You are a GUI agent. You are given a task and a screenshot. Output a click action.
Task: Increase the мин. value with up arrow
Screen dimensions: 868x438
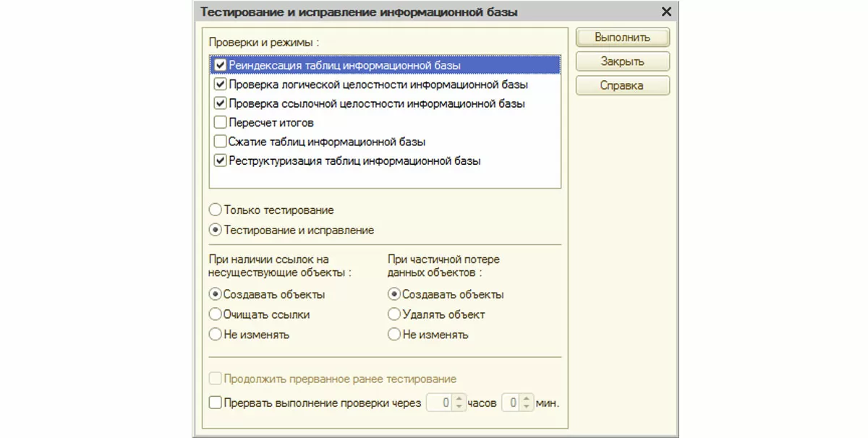pyautogui.click(x=527, y=399)
